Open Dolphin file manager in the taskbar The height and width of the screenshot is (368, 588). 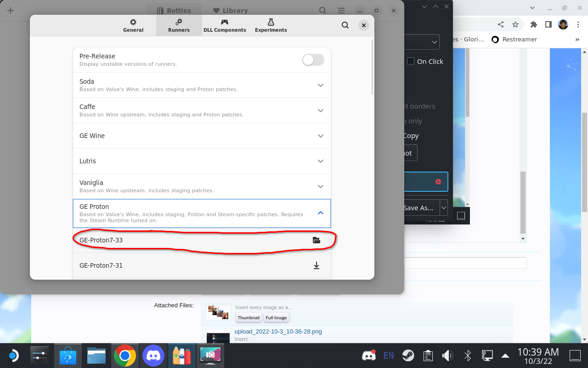pyautogui.click(x=96, y=356)
